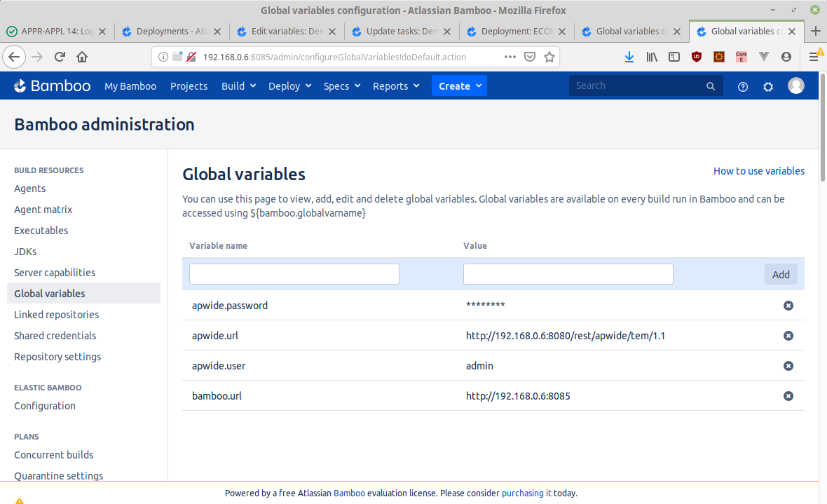Click the Add variable button
The width and height of the screenshot is (827, 504).
[781, 274]
